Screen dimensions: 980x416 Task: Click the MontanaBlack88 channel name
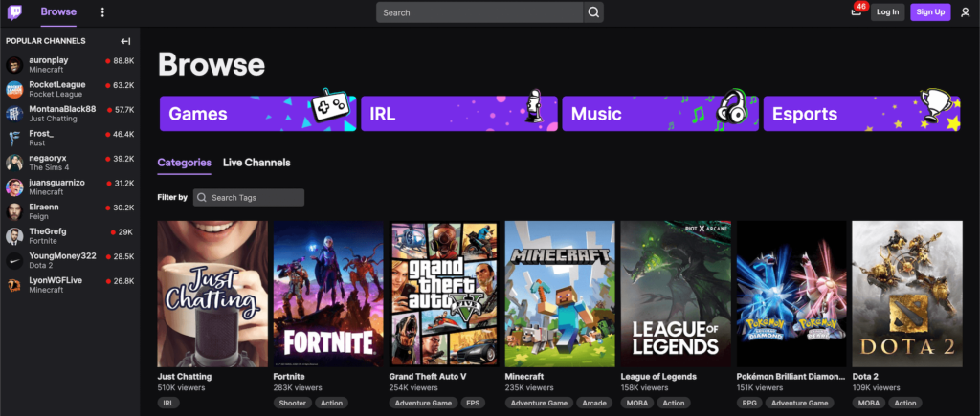pyautogui.click(x=62, y=109)
